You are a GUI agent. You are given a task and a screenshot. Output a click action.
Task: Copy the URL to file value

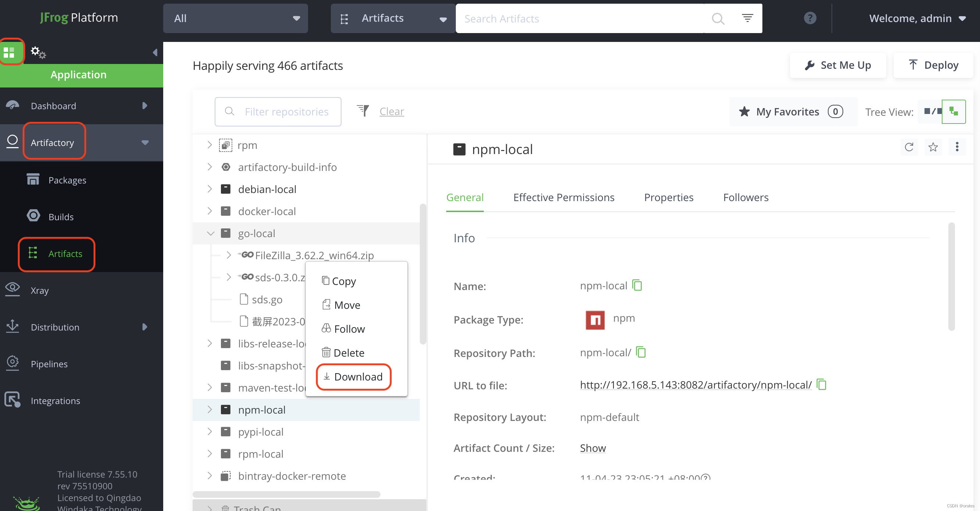click(822, 385)
